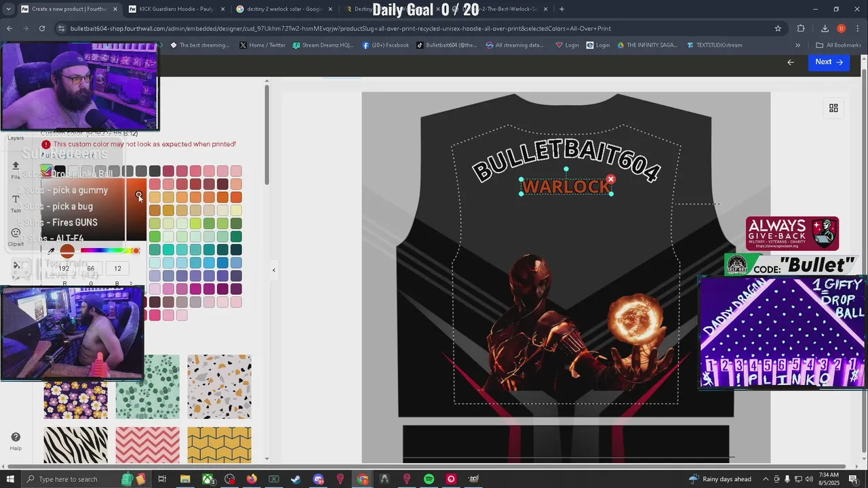Open TEXTSTUDIO.stream bookmark
The image size is (868, 488).
(x=714, y=45)
